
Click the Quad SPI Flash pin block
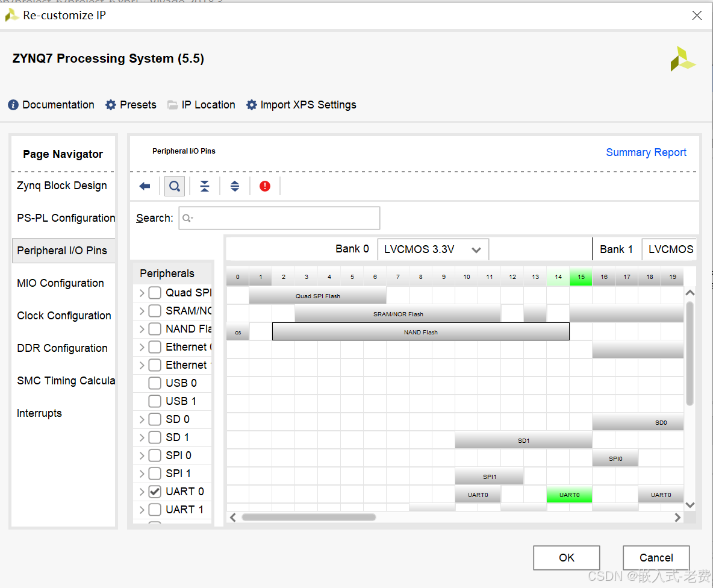[x=318, y=296]
